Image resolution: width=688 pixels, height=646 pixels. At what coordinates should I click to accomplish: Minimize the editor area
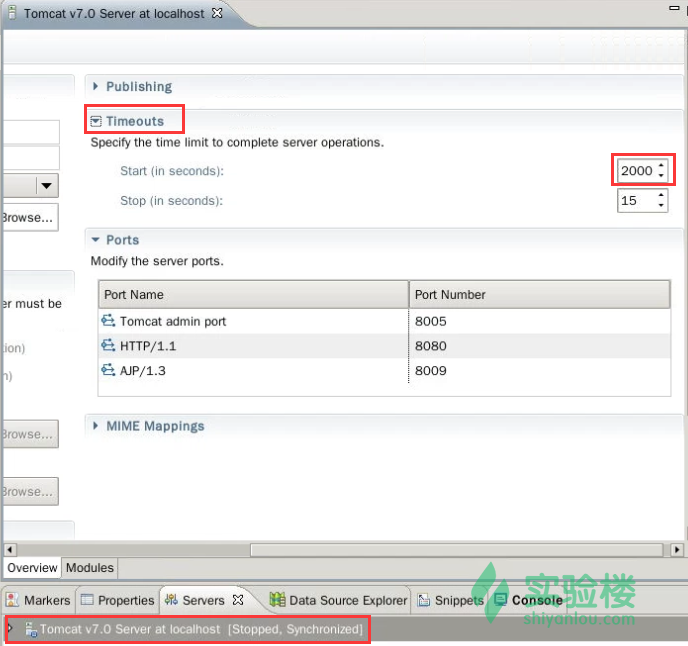[674, 8]
